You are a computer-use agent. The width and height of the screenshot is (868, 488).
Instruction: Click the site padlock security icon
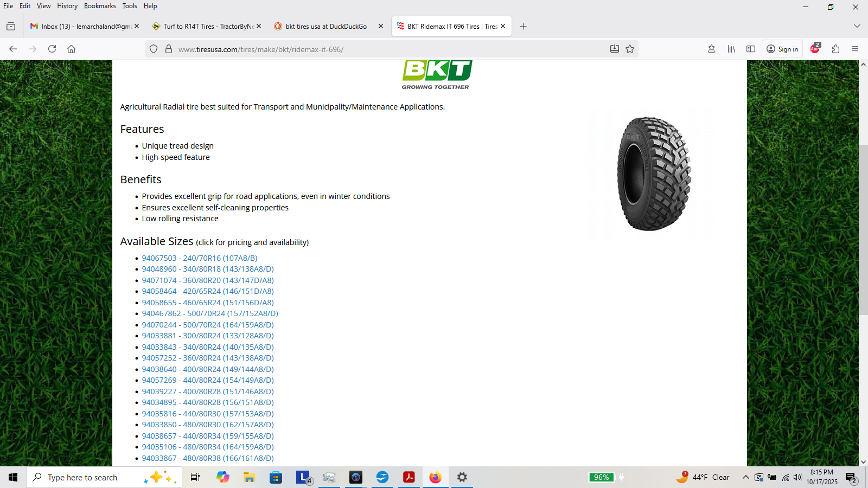tap(169, 49)
